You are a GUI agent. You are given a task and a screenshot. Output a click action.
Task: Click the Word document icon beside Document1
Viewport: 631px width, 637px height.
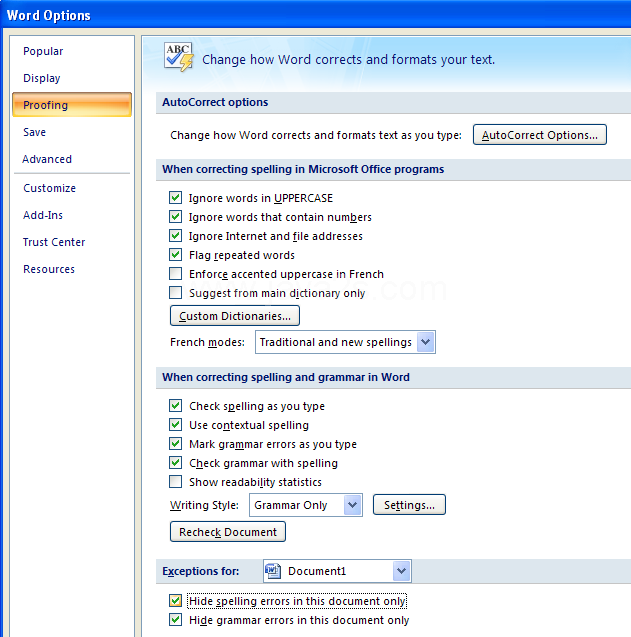[x=273, y=571]
